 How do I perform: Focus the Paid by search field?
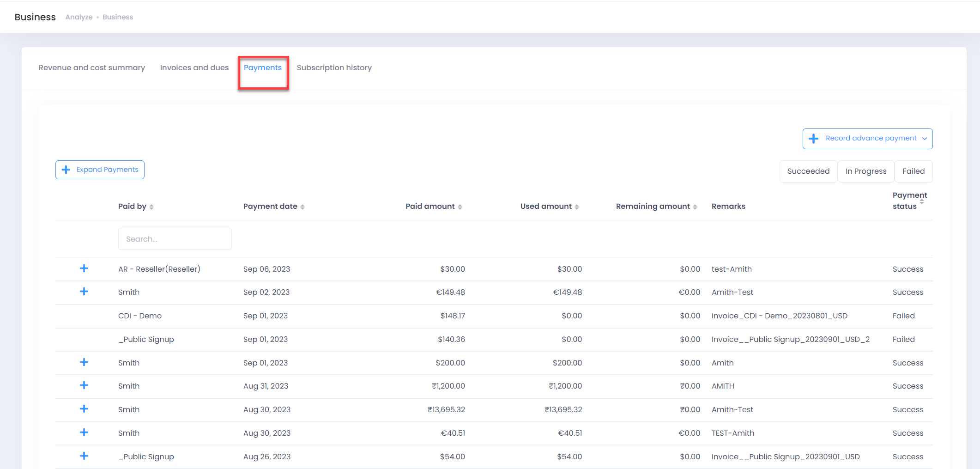(175, 239)
